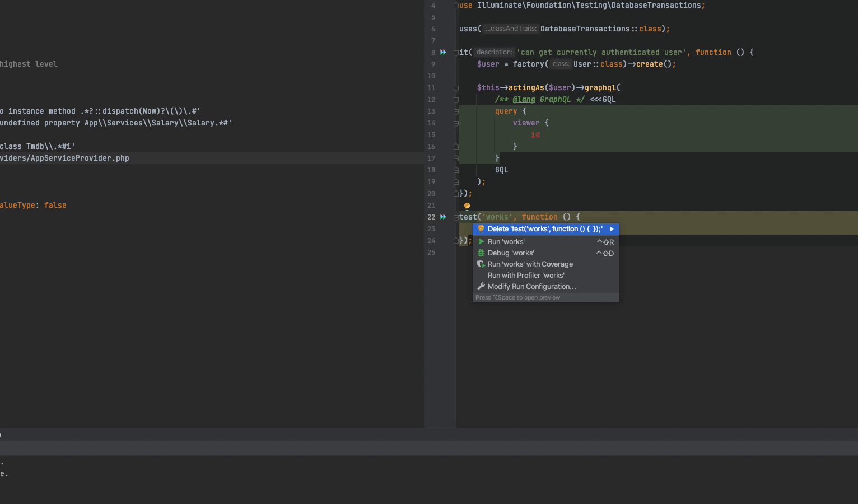Click 'DatabaseTransactions::class' on line 6
This screenshot has height=504, width=858.
(601, 29)
